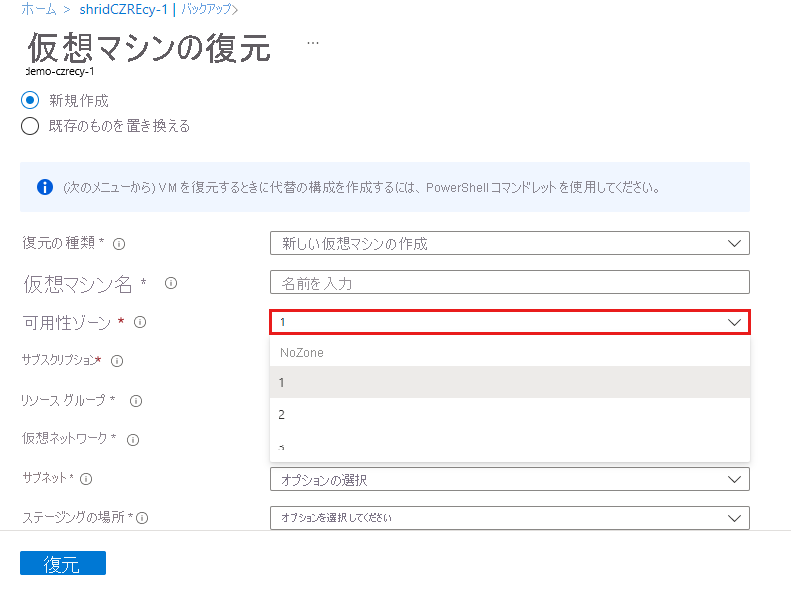Click chevron arrow of 復元の種類 dropdown
The width and height of the screenshot is (791, 589).
(734, 244)
